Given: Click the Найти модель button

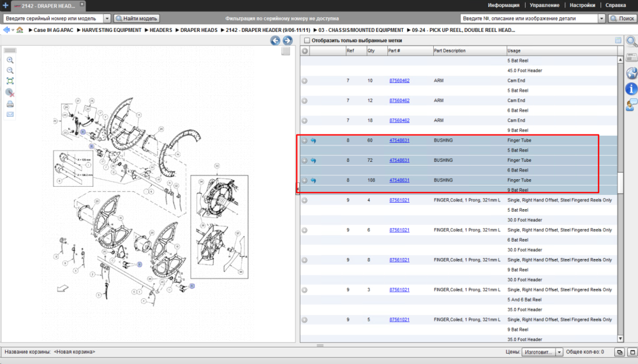Looking at the screenshot, I should click(137, 18).
